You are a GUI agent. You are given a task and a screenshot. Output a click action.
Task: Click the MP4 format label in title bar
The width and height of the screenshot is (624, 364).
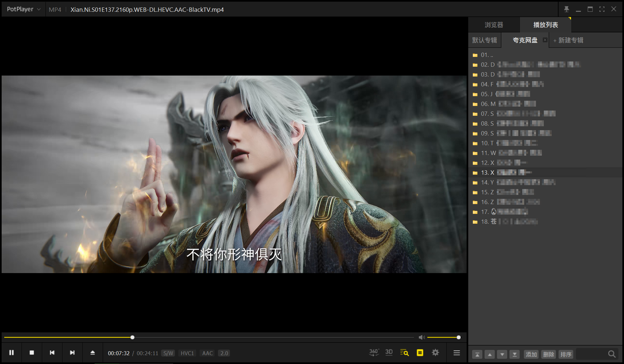pyautogui.click(x=55, y=9)
